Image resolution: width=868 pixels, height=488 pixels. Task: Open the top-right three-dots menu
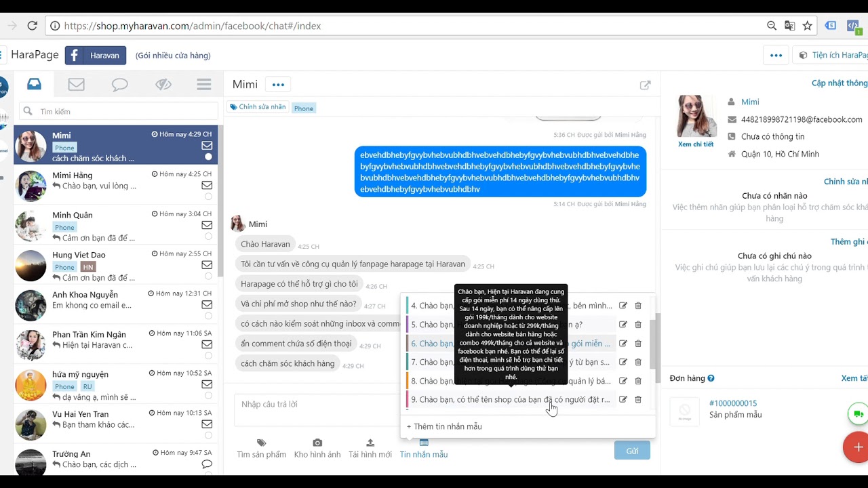tap(776, 56)
